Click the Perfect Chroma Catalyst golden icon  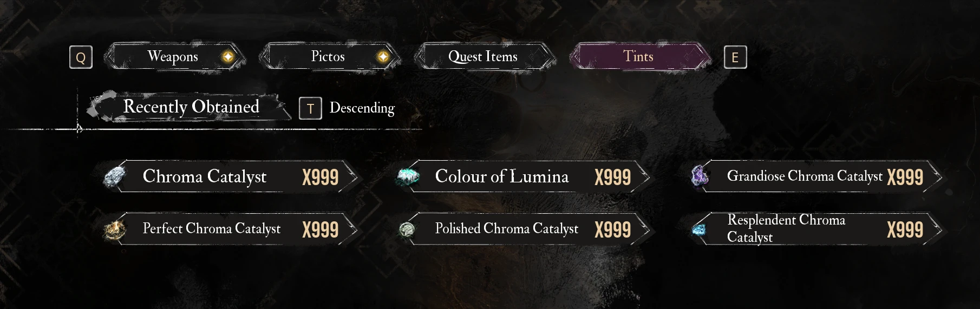click(x=114, y=229)
